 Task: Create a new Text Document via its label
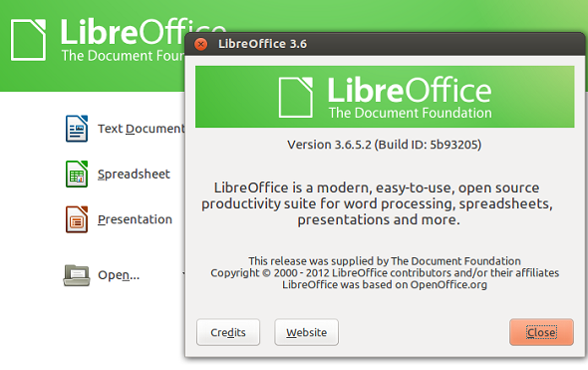coord(141,129)
